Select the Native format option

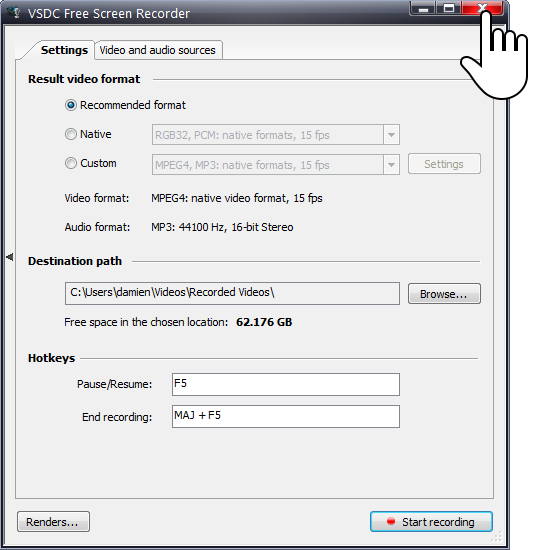(x=71, y=134)
